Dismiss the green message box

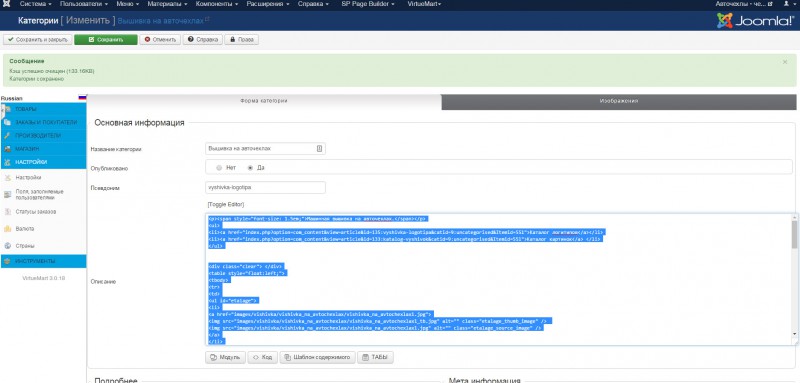click(x=785, y=62)
